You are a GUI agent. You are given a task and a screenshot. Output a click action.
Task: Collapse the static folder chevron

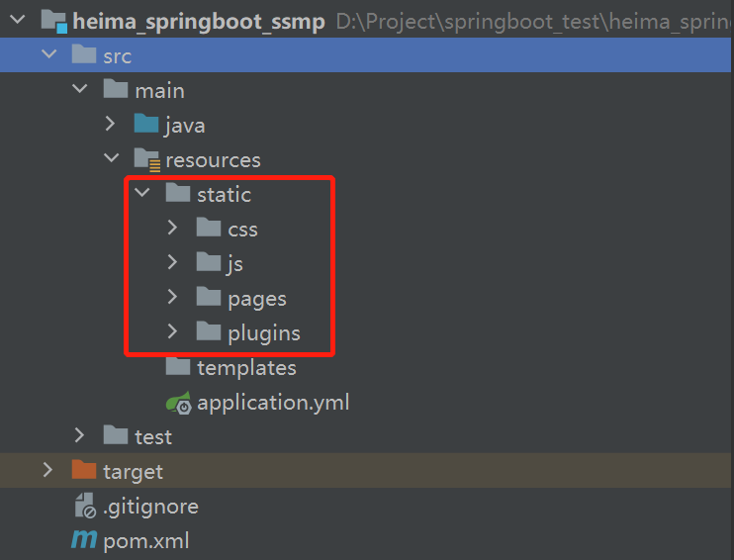(142, 194)
